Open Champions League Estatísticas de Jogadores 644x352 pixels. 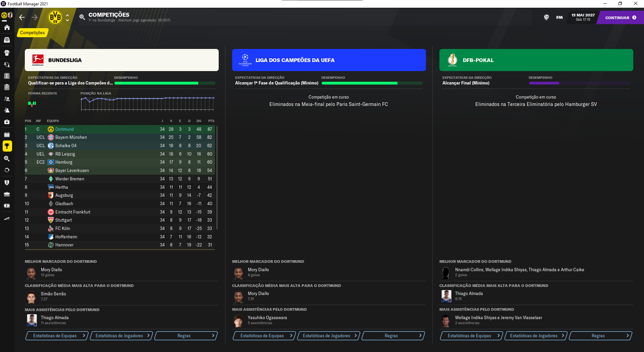(329, 336)
